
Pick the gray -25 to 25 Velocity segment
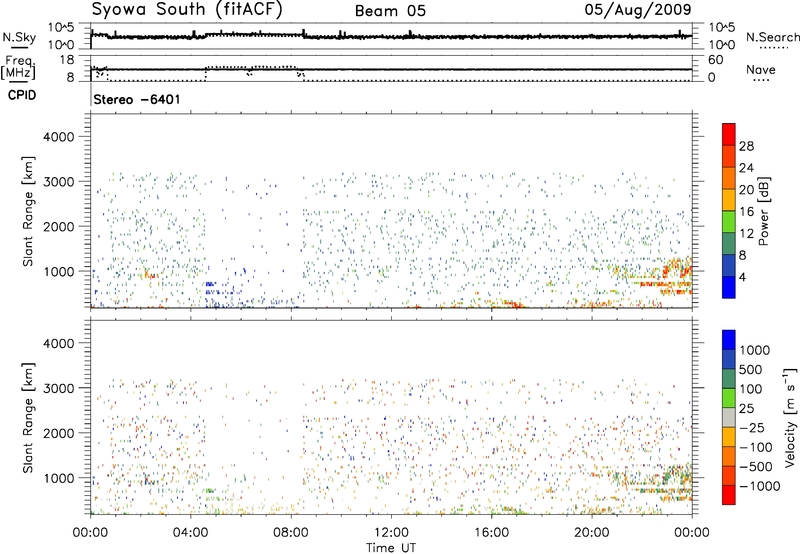pos(729,418)
